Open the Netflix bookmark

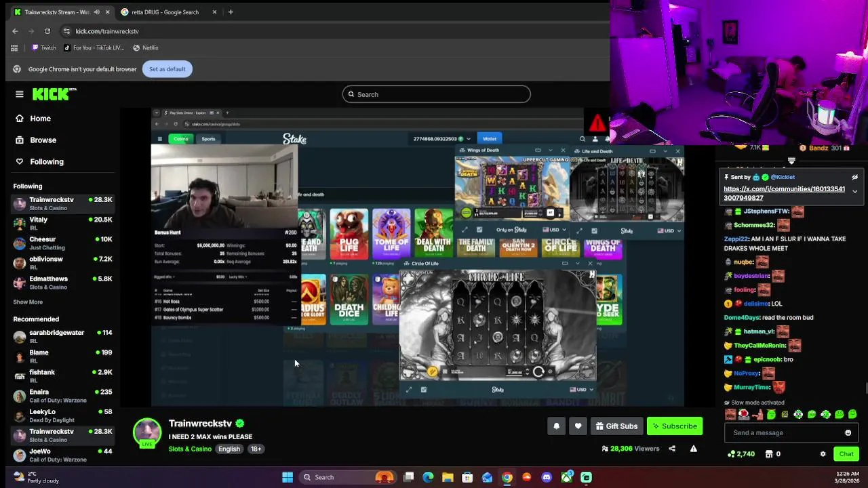[146, 48]
